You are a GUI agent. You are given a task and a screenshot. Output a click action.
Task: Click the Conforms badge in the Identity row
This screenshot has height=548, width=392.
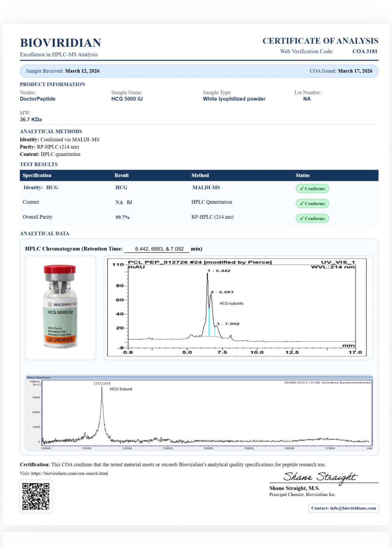click(x=312, y=189)
